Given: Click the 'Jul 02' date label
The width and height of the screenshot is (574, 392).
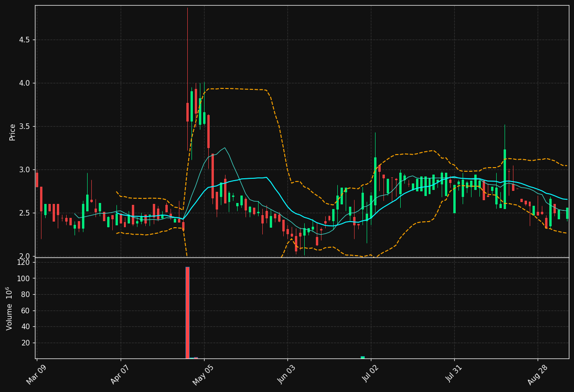Looking at the screenshot, I should coord(370,374).
